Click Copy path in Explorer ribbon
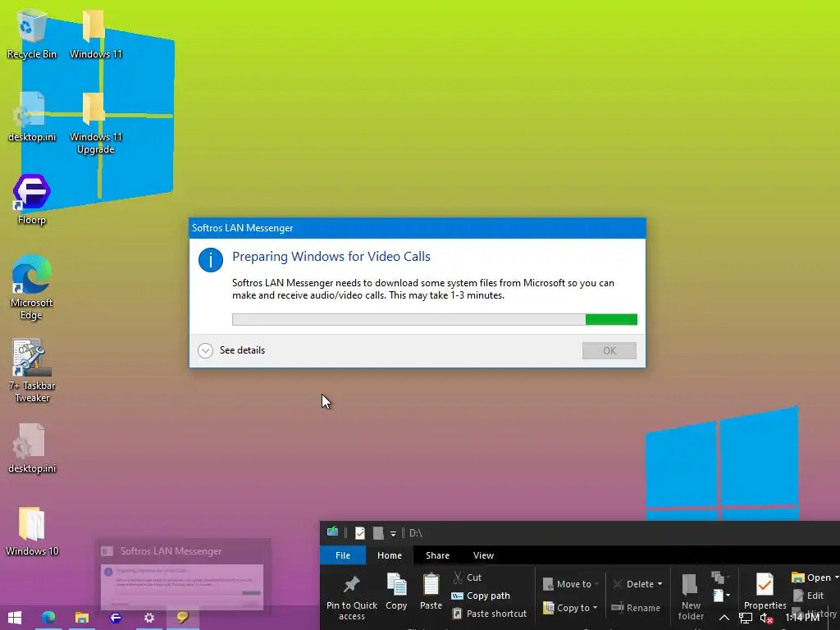Screen dimensions: 840x630 (481, 596)
